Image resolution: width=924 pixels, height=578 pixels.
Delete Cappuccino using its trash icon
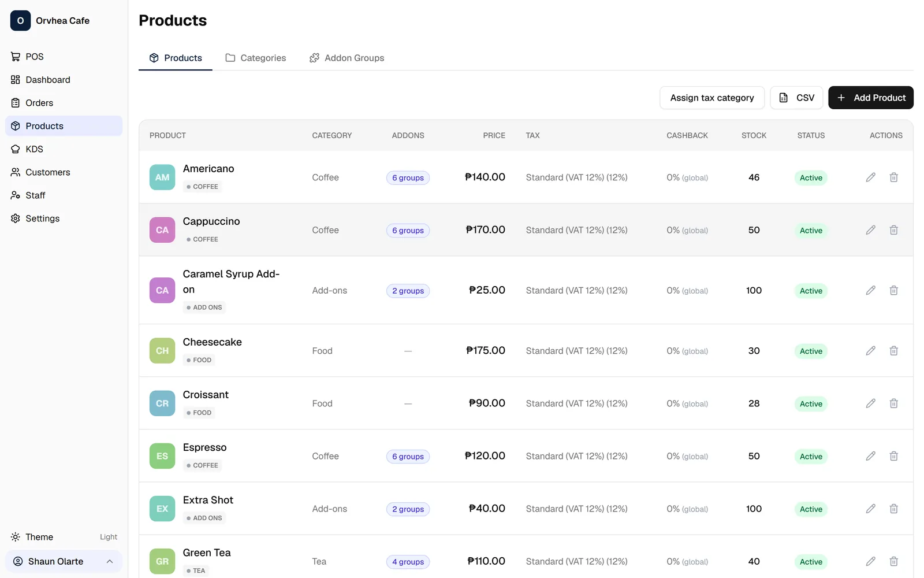coord(893,230)
